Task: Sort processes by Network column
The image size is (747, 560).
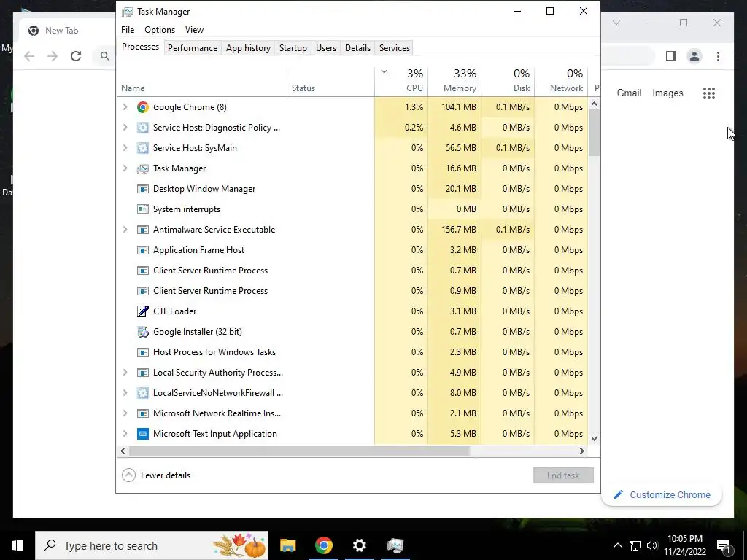Action: pyautogui.click(x=561, y=82)
